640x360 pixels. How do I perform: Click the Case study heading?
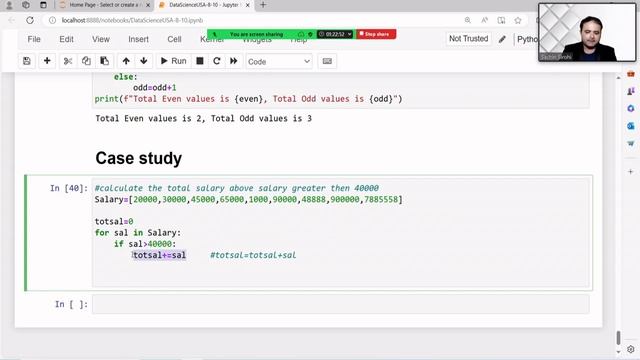[x=138, y=158]
